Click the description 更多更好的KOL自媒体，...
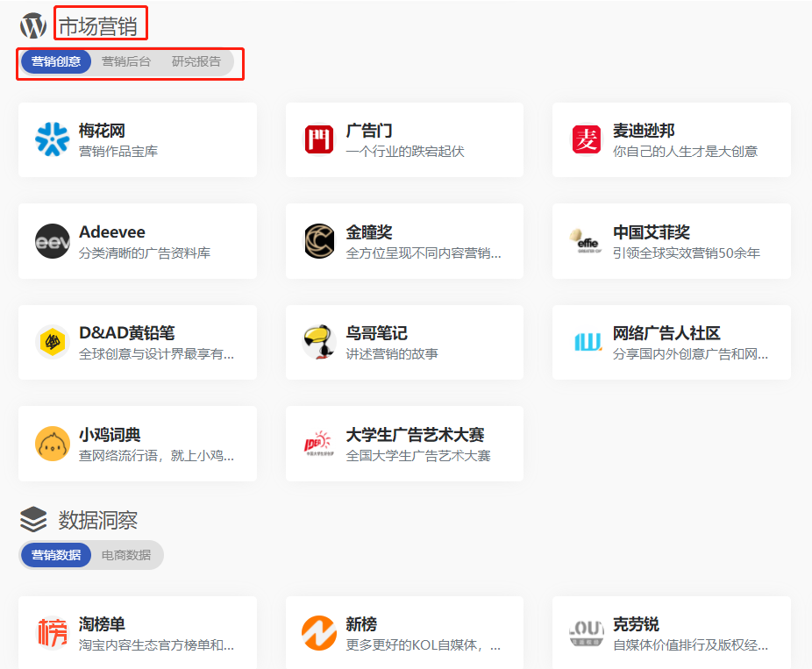 (x=423, y=644)
